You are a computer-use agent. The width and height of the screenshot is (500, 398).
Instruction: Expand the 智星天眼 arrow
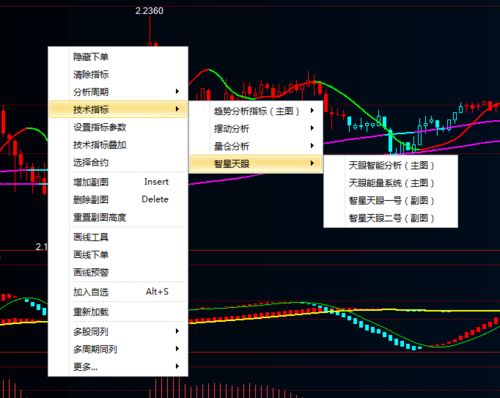coord(312,163)
